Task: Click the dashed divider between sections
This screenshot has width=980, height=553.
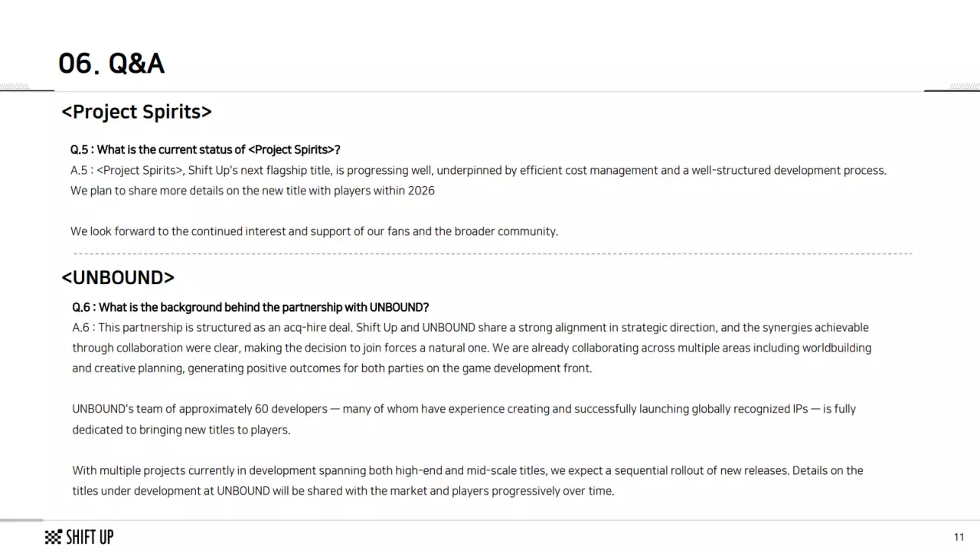Action: (493, 254)
